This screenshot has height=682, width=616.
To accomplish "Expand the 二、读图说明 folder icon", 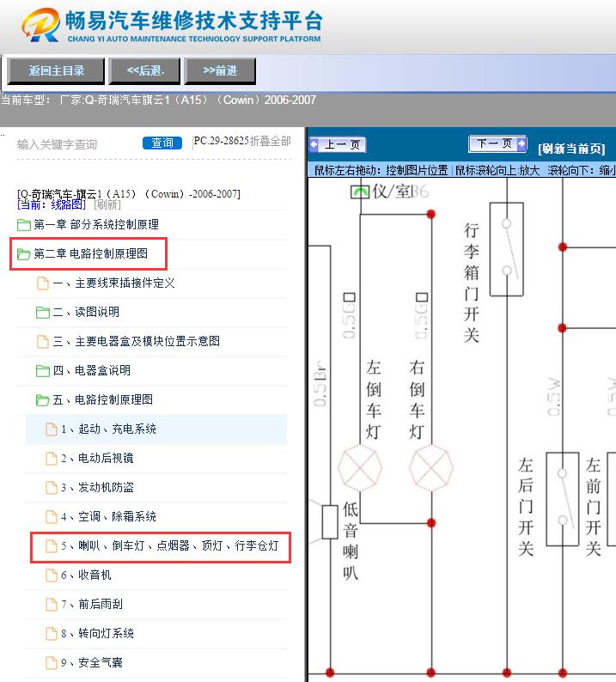I will [x=43, y=313].
